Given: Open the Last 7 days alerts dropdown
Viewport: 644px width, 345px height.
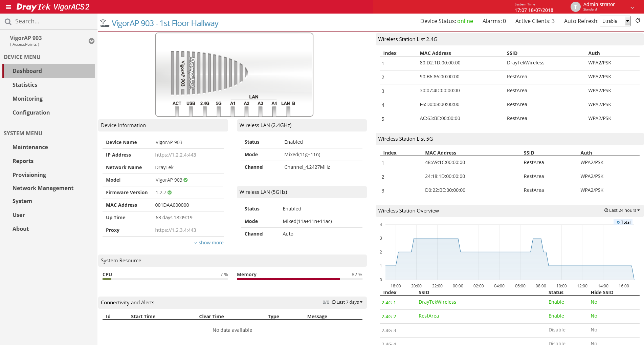Looking at the screenshot, I should tap(347, 302).
